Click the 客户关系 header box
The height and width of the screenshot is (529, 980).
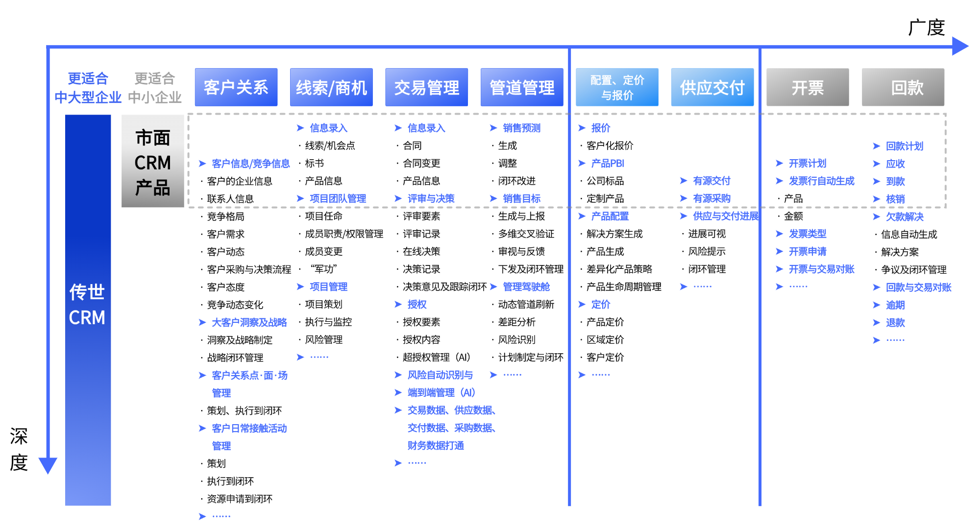tap(236, 87)
